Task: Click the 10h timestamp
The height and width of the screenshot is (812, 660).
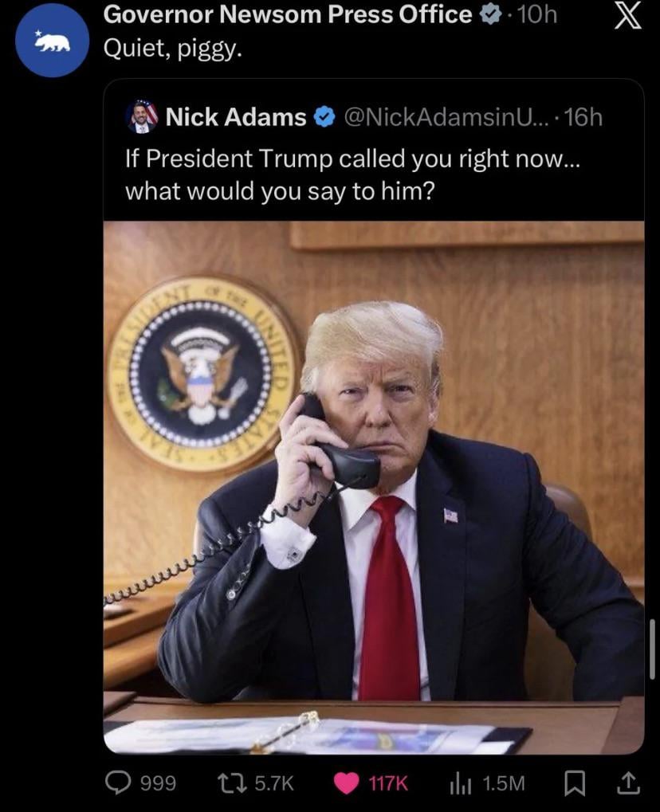Action: coord(537,15)
